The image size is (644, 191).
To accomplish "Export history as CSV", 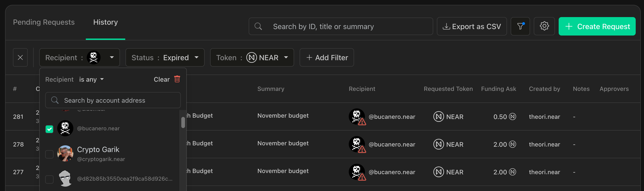I will tap(471, 26).
